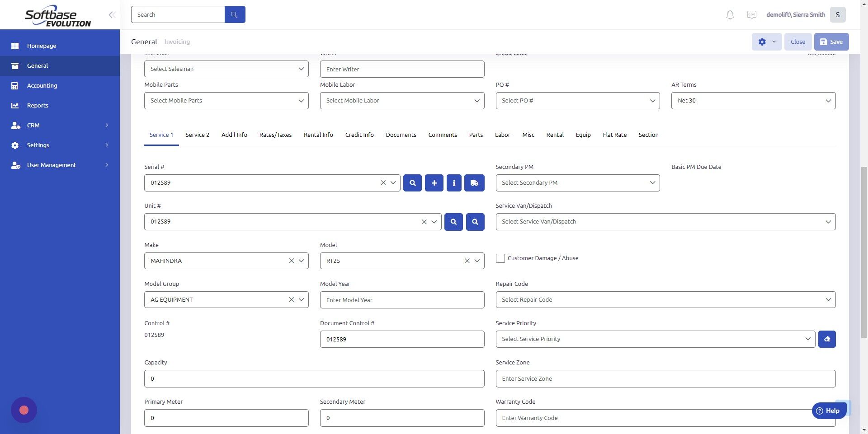Click the settings gear in the toolbar
This screenshot has width=868, height=434.
coord(762,42)
